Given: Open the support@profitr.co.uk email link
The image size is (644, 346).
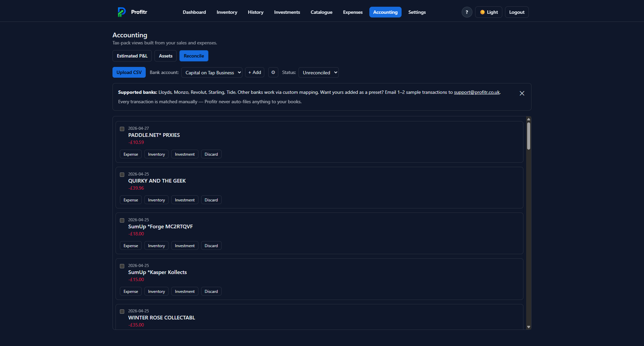Looking at the screenshot, I should tap(477, 92).
